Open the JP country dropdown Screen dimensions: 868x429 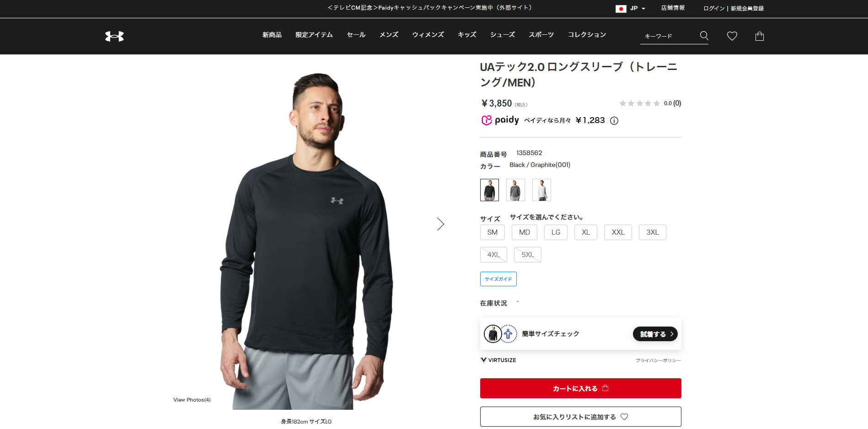click(x=631, y=8)
